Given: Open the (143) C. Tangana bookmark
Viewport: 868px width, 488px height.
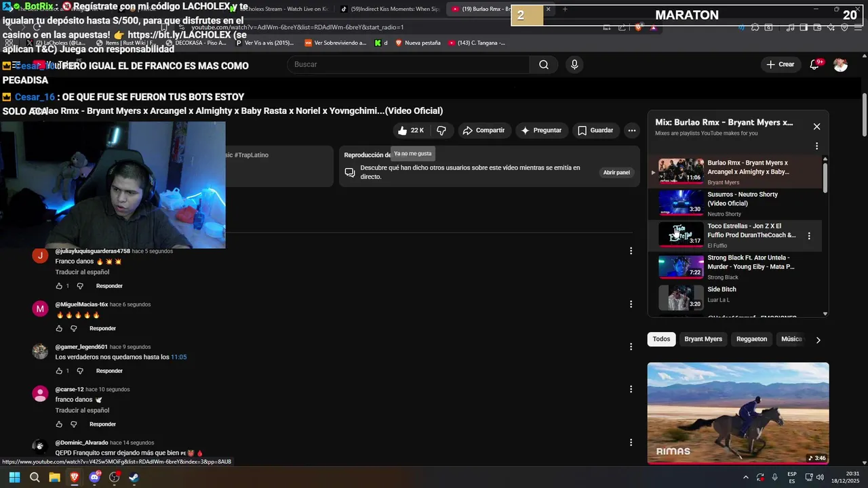Looking at the screenshot, I should [x=477, y=43].
